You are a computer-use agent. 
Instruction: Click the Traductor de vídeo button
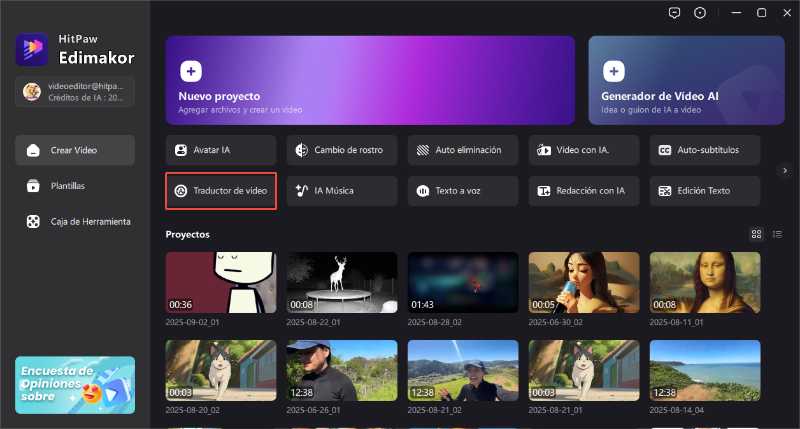pos(220,190)
